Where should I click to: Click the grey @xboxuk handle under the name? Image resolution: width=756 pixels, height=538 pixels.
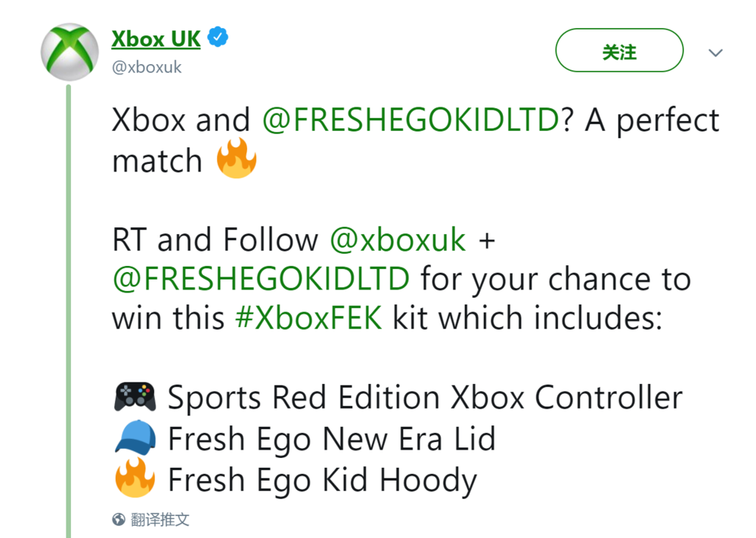point(147,67)
